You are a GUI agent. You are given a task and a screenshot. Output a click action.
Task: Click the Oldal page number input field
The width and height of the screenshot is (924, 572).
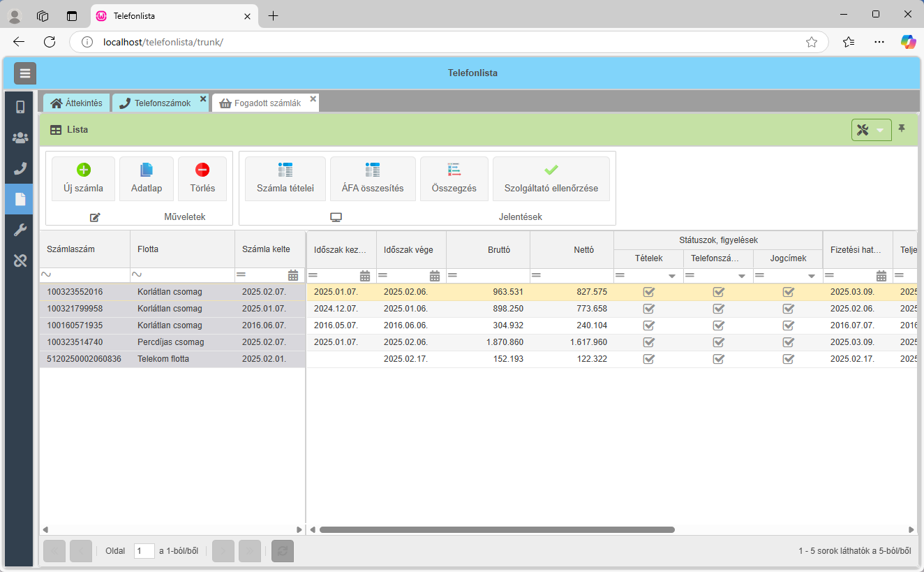pyautogui.click(x=144, y=551)
